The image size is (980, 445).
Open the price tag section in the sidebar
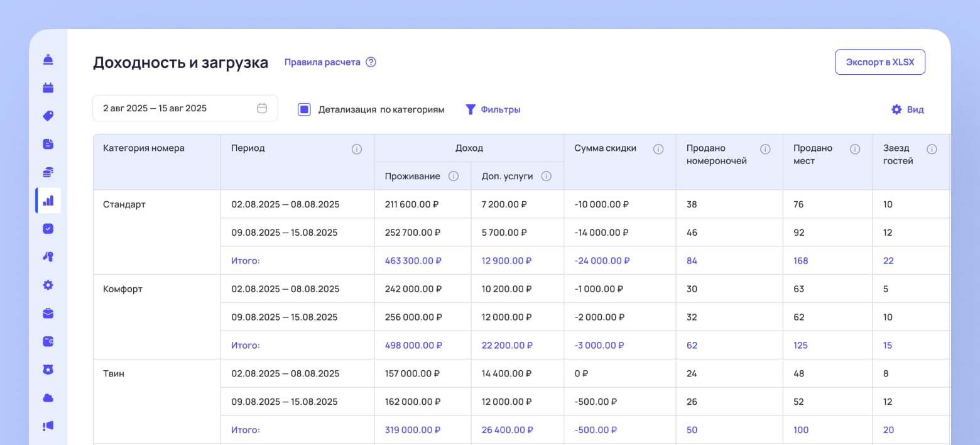(48, 116)
